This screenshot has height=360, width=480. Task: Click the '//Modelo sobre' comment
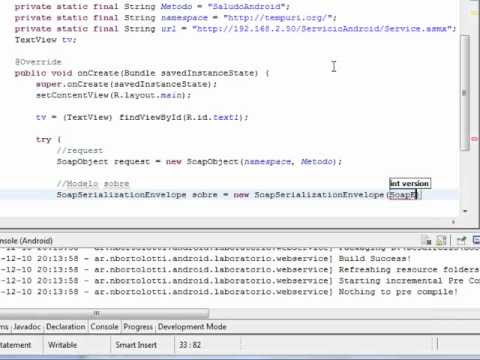click(x=93, y=184)
